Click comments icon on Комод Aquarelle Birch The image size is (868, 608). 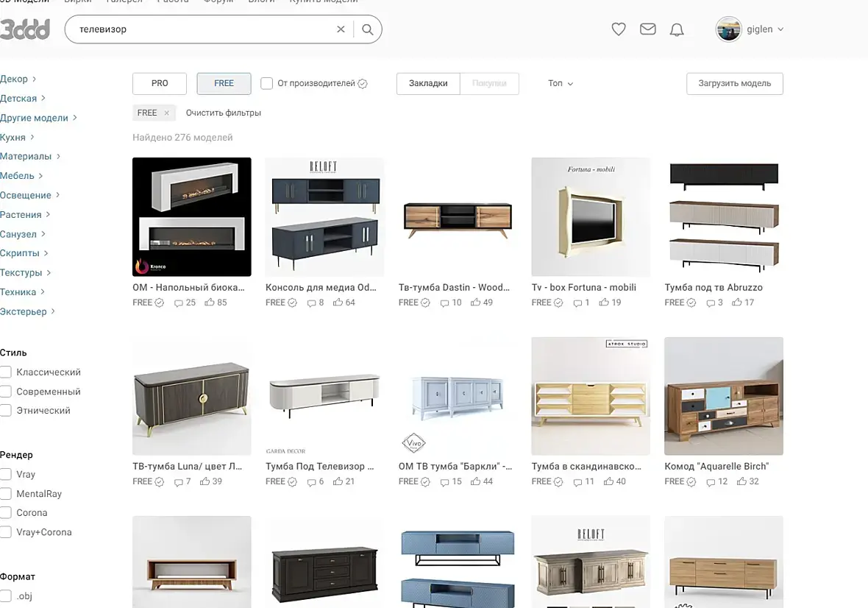click(711, 481)
